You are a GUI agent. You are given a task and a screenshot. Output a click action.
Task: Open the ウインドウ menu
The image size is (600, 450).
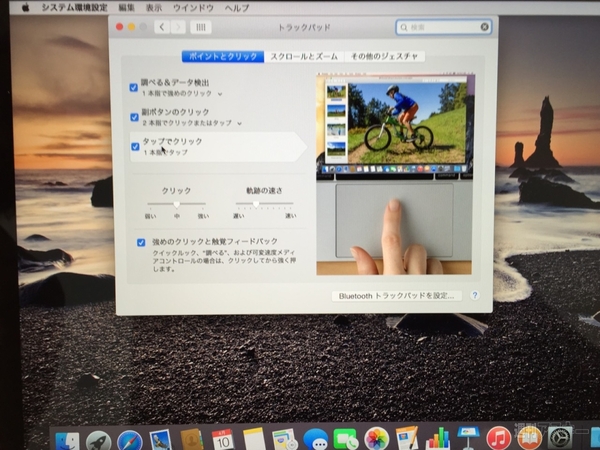click(x=193, y=7)
